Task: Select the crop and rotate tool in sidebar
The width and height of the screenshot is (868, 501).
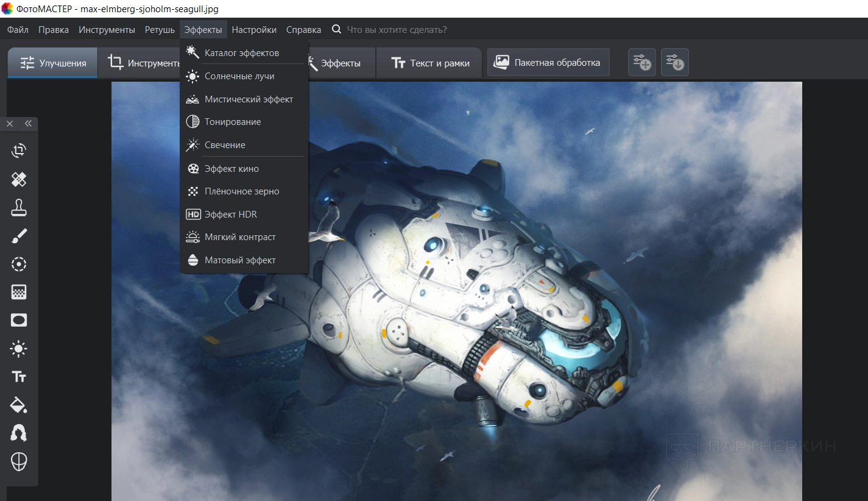Action: tap(19, 151)
